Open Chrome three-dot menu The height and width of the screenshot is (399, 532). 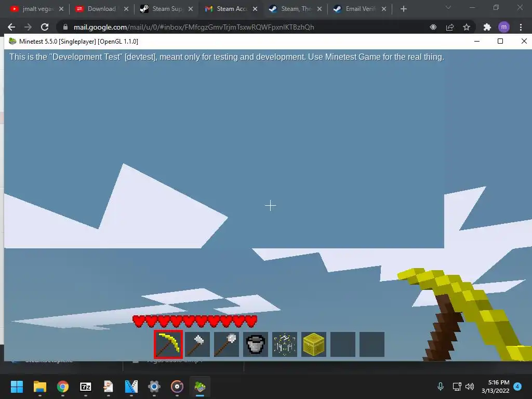click(x=521, y=27)
